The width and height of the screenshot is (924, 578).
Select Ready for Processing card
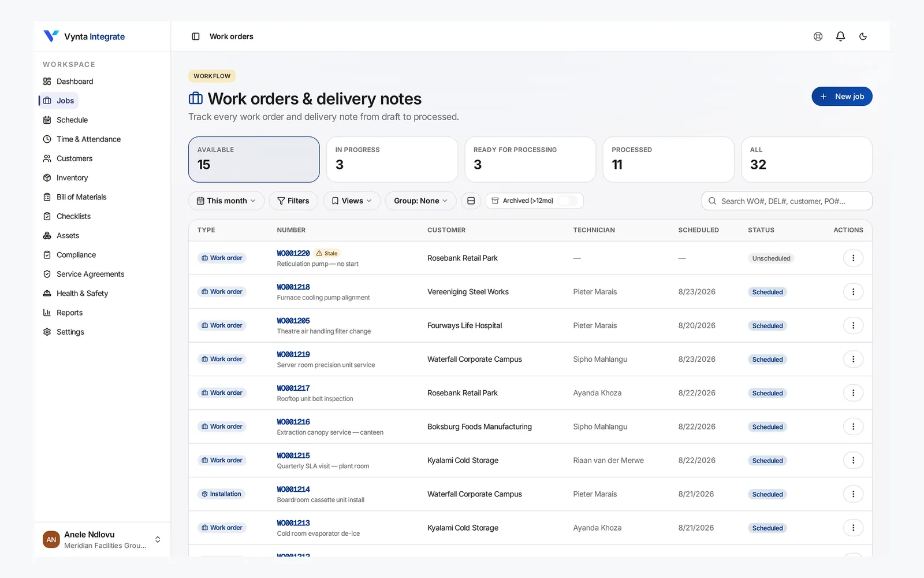pos(530,160)
